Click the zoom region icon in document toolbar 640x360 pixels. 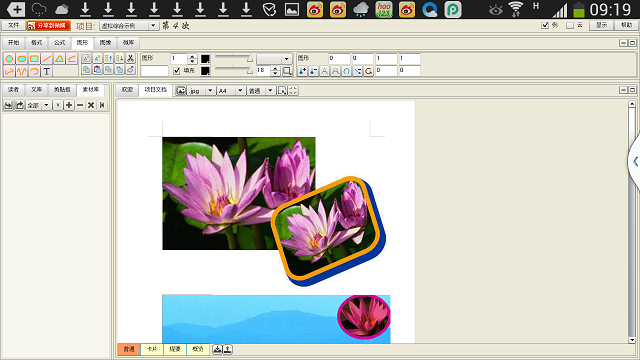(x=282, y=91)
